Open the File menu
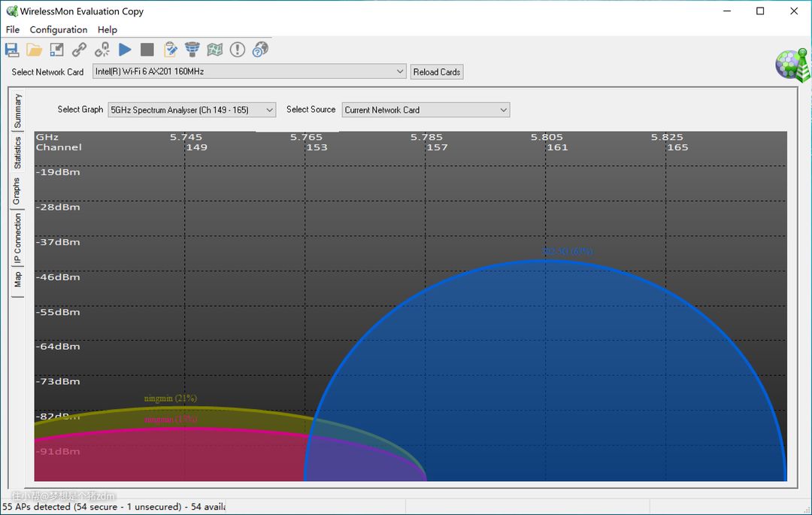 click(13, 29)
